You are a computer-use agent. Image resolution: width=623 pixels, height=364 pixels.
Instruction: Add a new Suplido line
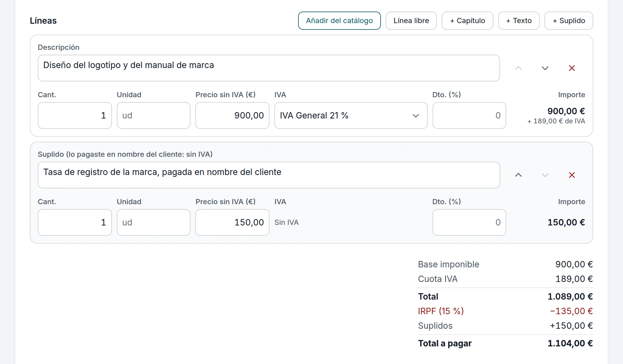569,21
